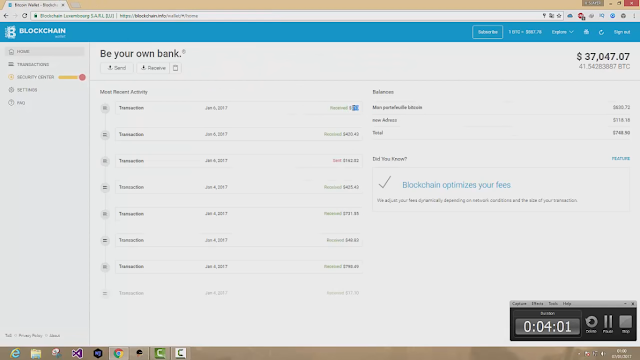Expand the first Jan 6 transaction icon
640x360 pixels.
pyautogui.click(x=105, y=108)
